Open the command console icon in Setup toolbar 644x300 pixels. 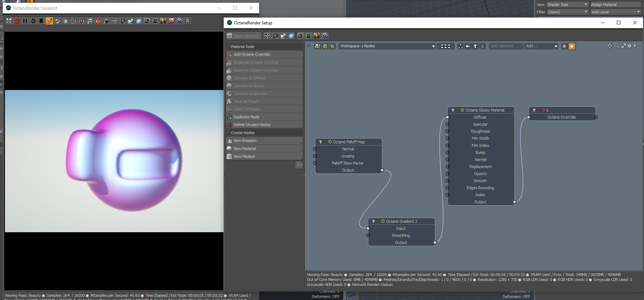[300, 36]
